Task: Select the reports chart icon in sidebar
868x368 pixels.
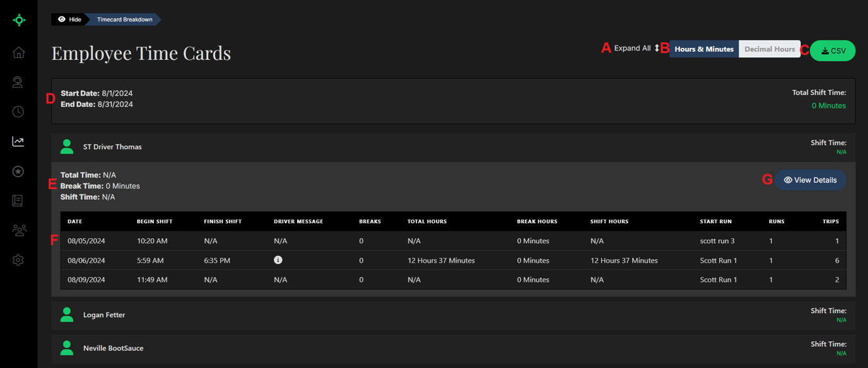Action: point(18,142)
